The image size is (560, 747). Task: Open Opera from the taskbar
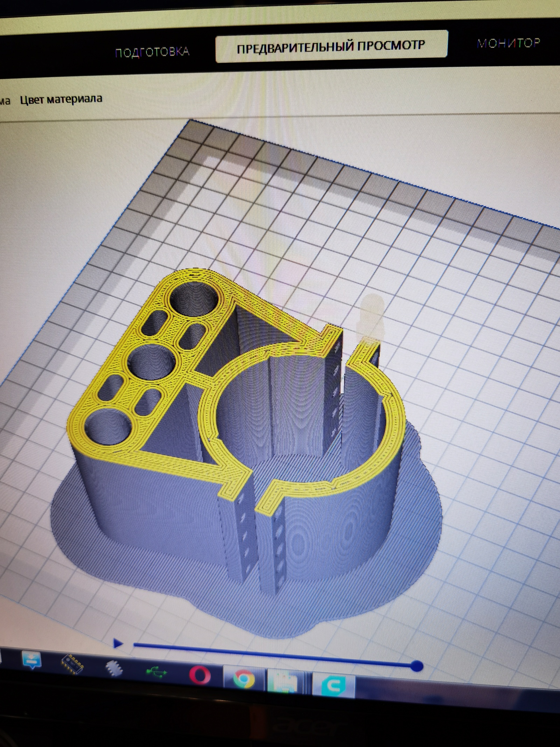(200, 675)
